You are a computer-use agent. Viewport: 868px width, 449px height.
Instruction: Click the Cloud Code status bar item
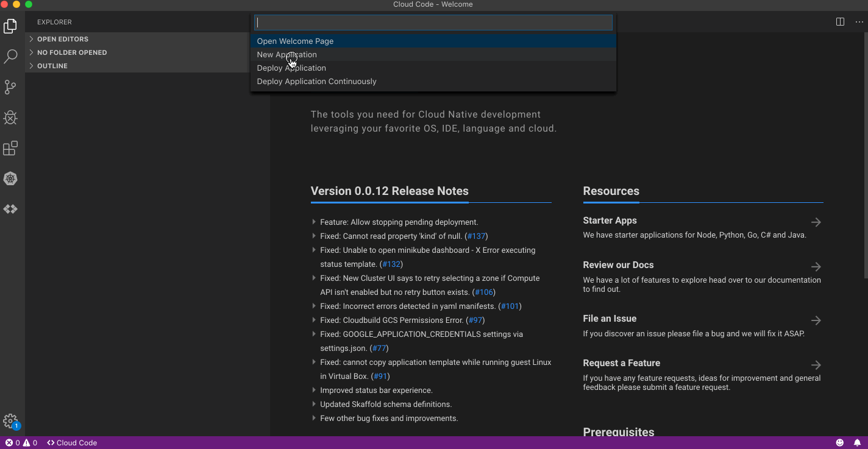[72, 443]
